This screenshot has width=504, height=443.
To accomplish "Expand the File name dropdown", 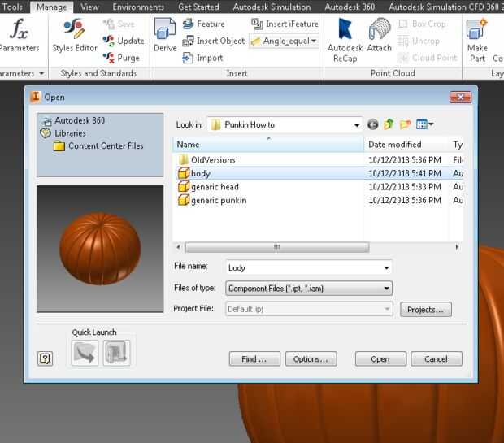I will tap(386, 267).
